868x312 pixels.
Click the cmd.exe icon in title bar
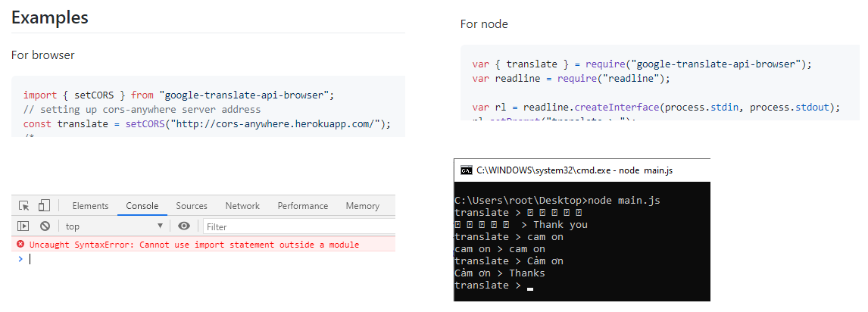[467, 170]
